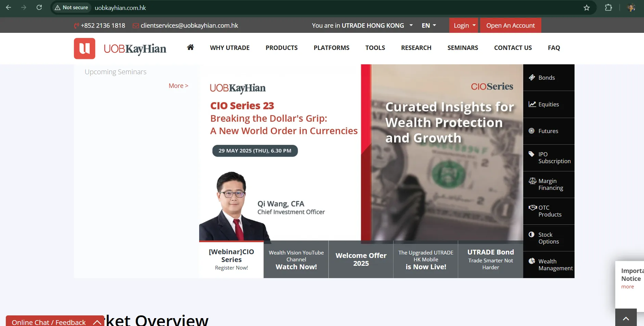
Task: Click the Curated Insights banner image
Action: click(442, 152)
